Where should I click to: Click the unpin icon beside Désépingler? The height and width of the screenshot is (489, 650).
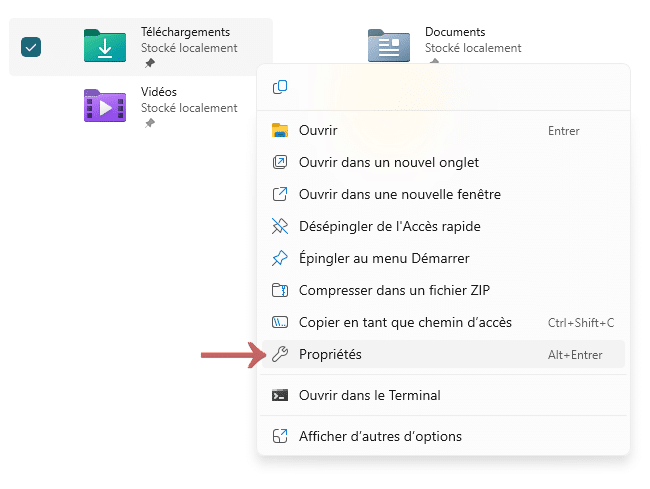[x=280, y=227]
